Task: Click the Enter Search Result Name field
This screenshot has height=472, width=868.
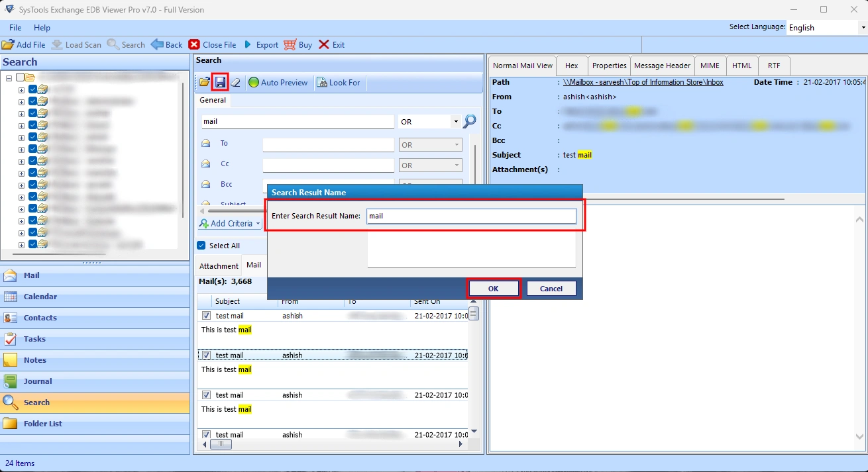Action: (x=471, y=216)
